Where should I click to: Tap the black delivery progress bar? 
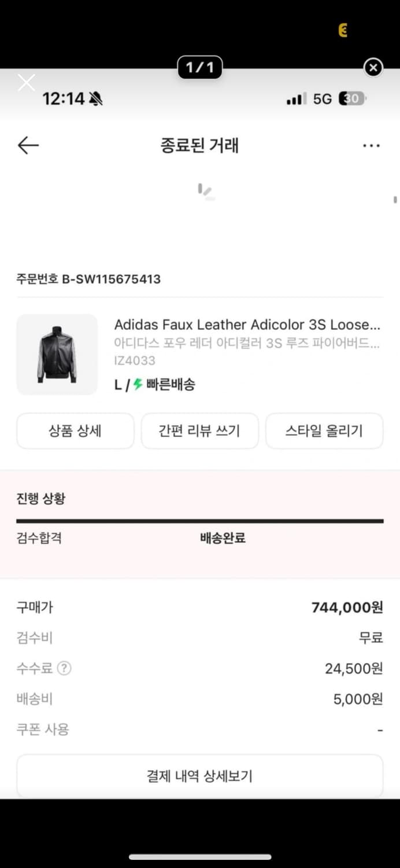click(199, 521)
